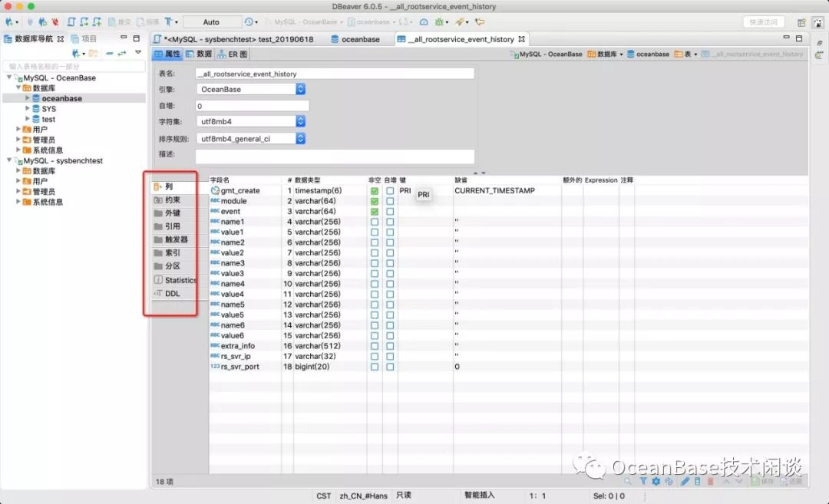The width and height of the screenshot is (829, 504).
Task: Select the rs_svr_port column name cell
Action: point(240,367)
